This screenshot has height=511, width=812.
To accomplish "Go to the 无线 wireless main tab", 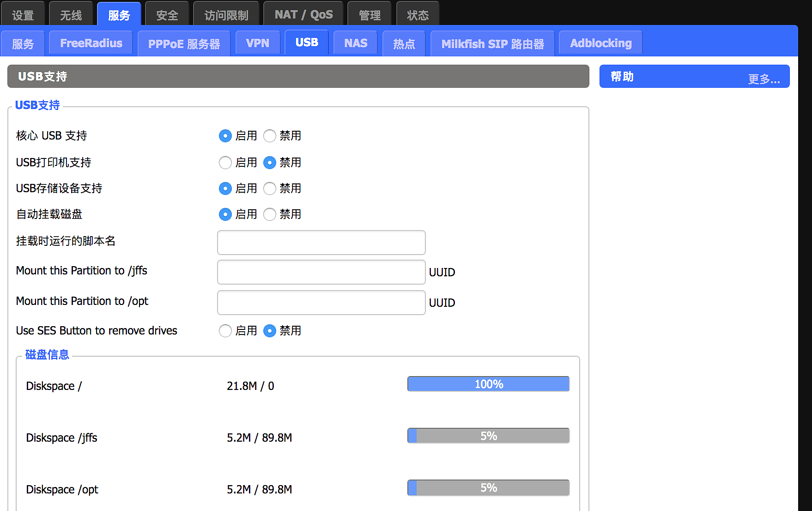I will [71, 15].
